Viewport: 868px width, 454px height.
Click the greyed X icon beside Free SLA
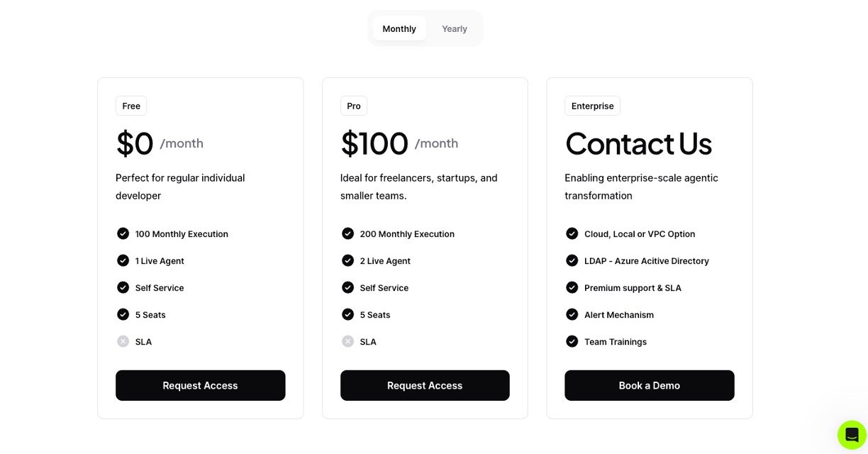tap(123, 341)
